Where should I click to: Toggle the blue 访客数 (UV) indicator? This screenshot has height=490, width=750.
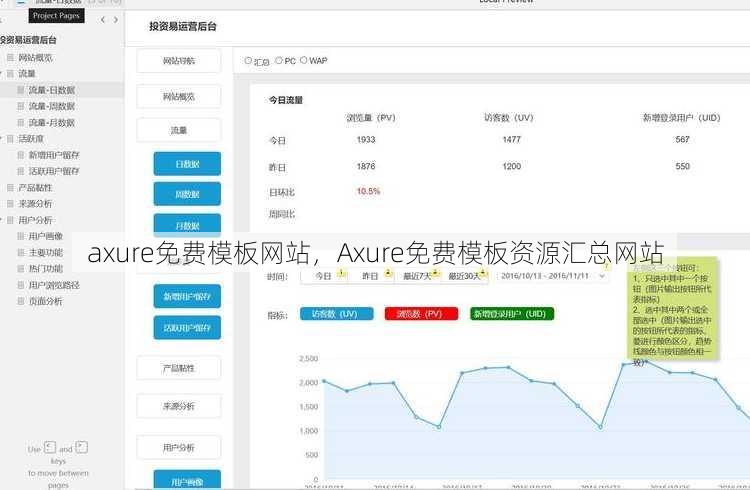(x=337, y=314)
